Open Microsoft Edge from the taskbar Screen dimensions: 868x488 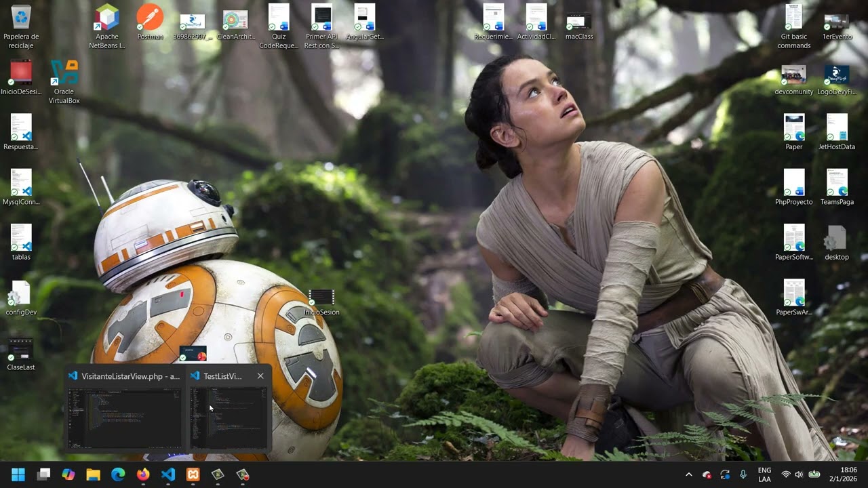click(x=118, y=474)
